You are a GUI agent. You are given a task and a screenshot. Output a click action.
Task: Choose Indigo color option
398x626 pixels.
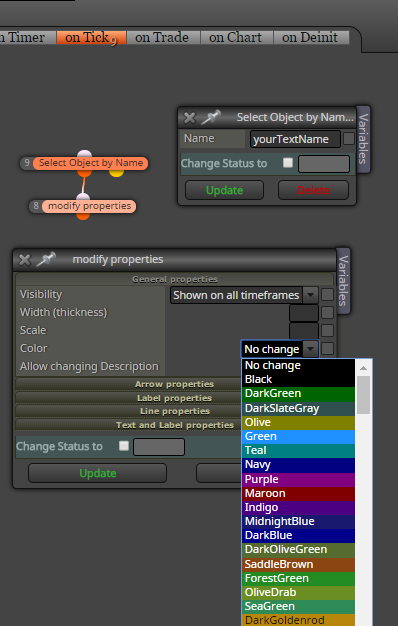[x=298, y=508]
